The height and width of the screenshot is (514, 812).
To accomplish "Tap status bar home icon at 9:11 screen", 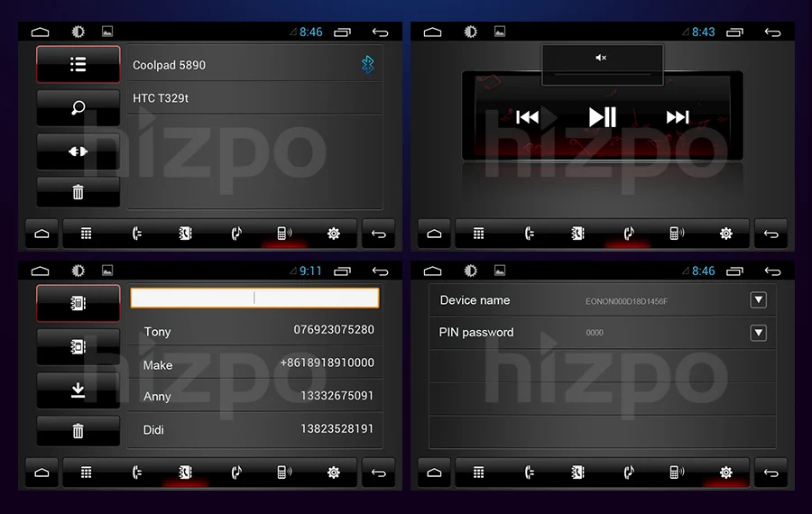I will pos(40,271).
